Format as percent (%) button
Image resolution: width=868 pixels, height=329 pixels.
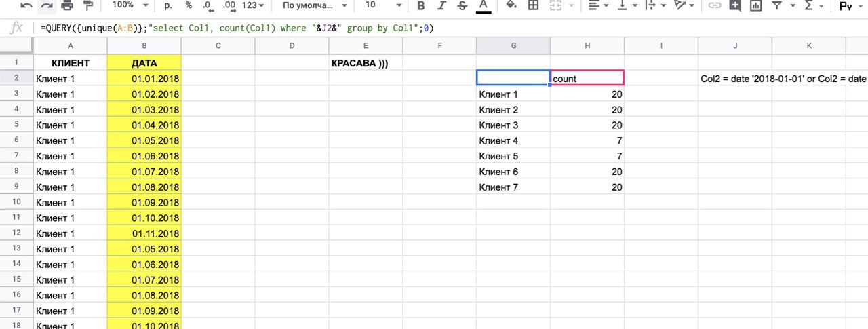[189, 5]
